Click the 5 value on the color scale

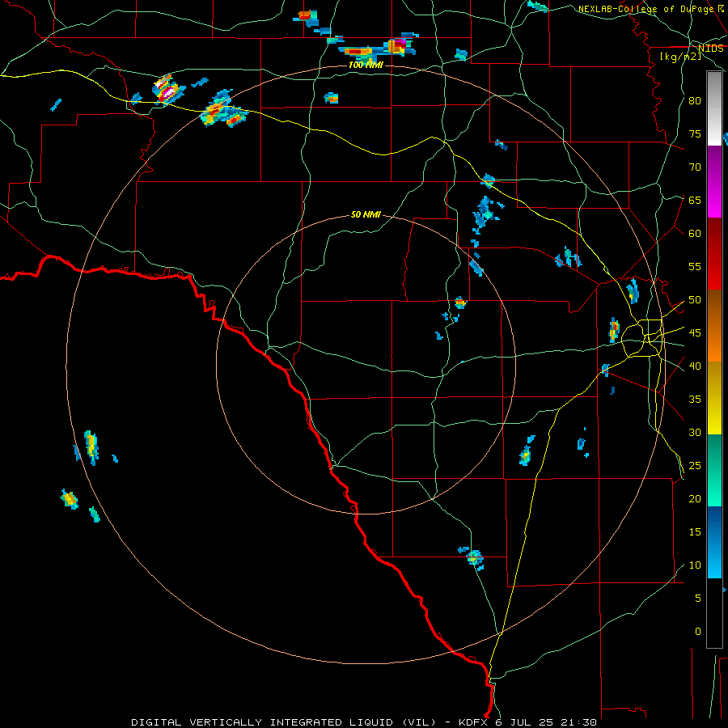pyautogui.click(x=698, y=599)
